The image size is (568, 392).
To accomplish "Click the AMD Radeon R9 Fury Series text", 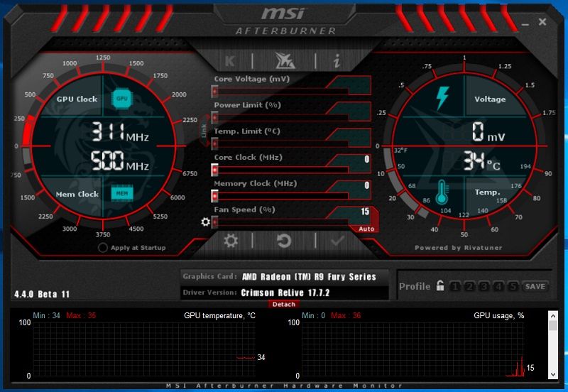I will click(309, 277).
